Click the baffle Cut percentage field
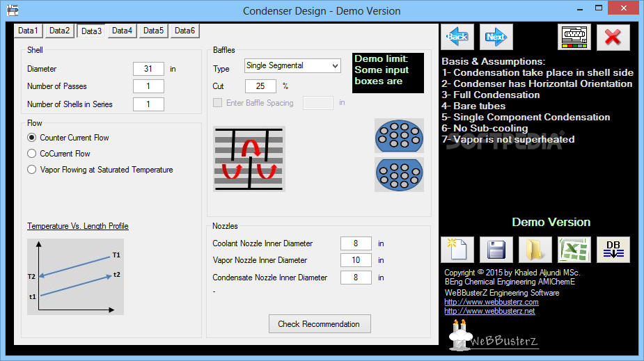This screenshot has width=644, height=361. (260, 86)
